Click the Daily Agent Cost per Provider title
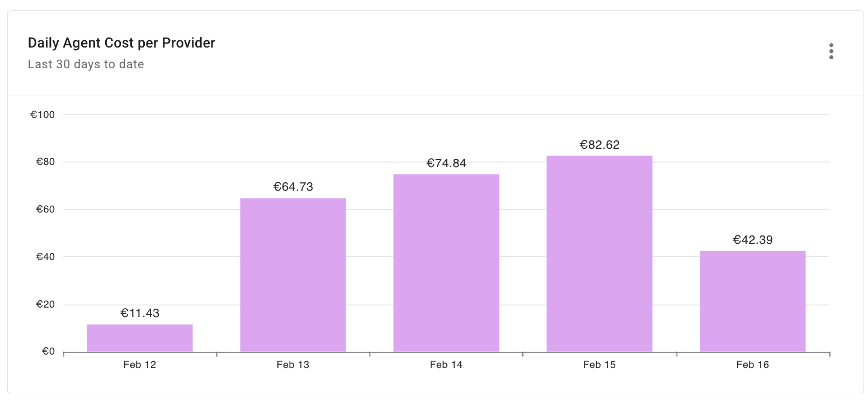The image size is (868, 406). [x=121, y=43]
